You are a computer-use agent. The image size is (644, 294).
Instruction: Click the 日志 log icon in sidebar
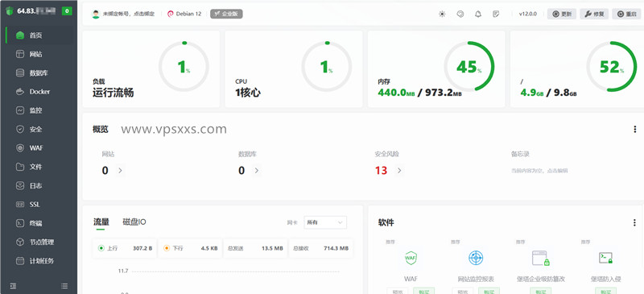pyautogui.click(x=20, y=185)
